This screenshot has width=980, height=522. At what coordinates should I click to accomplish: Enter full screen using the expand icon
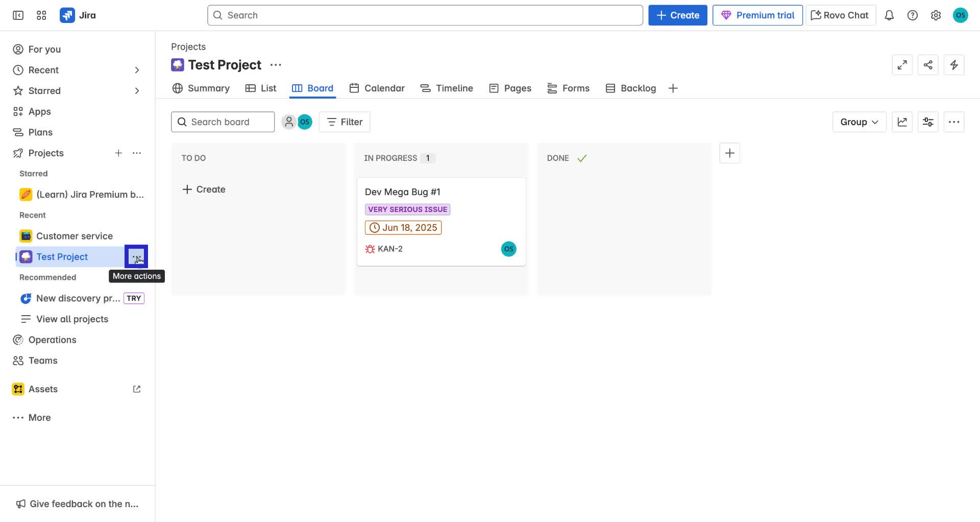click(902, 65)
